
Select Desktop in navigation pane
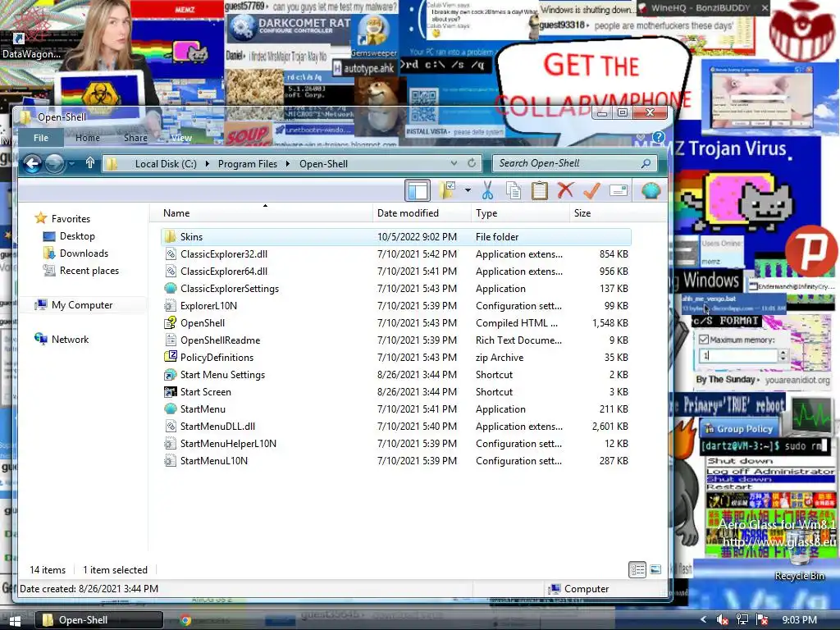pyautogui.click(x=77, y=235)
